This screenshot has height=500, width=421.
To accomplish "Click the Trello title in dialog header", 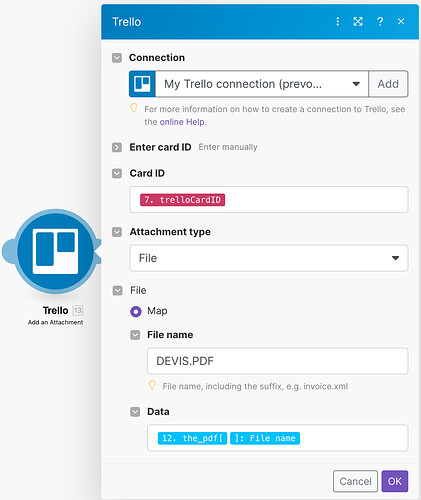I will pos(127,22).
